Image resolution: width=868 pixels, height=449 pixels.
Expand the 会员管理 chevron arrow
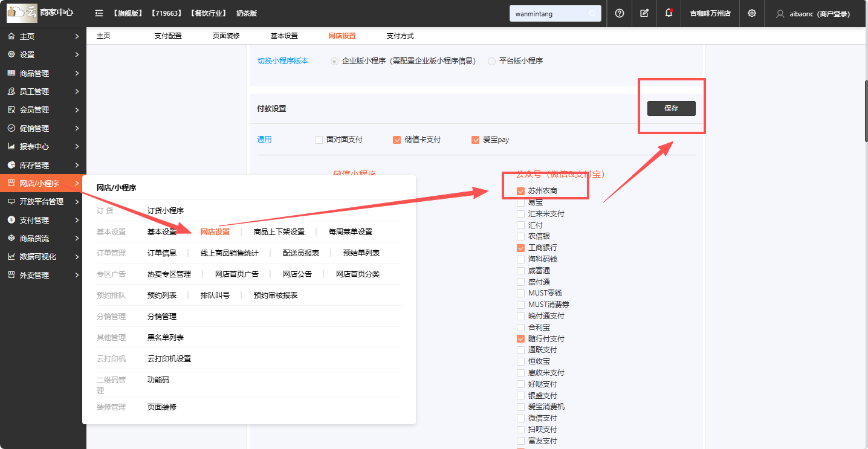(77, 110)
